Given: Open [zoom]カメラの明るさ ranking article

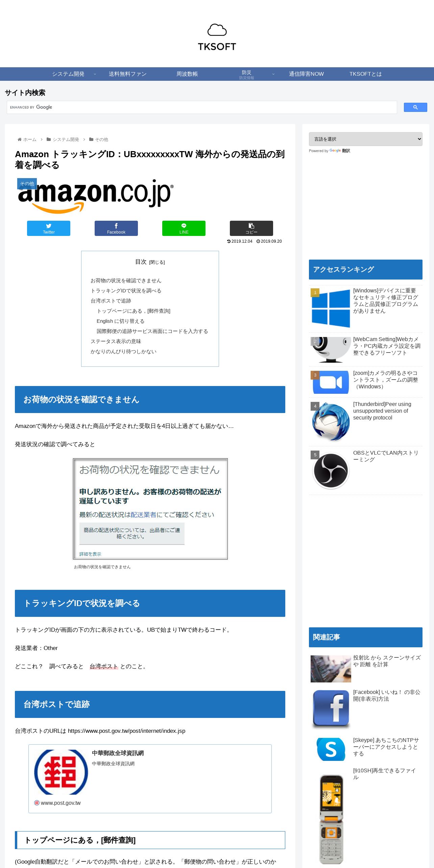Looking at the screenshot, I should 386,380.
